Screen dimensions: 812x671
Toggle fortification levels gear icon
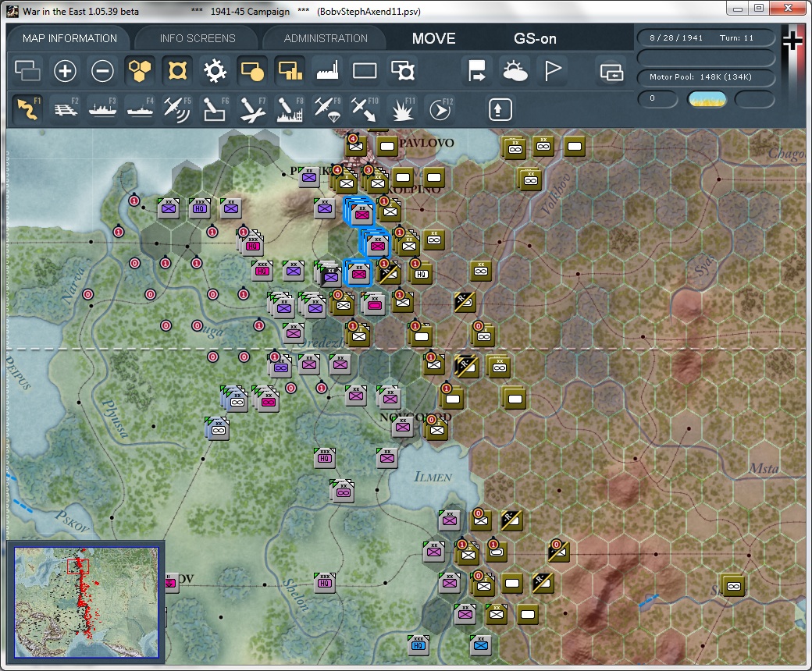[215, 70]
